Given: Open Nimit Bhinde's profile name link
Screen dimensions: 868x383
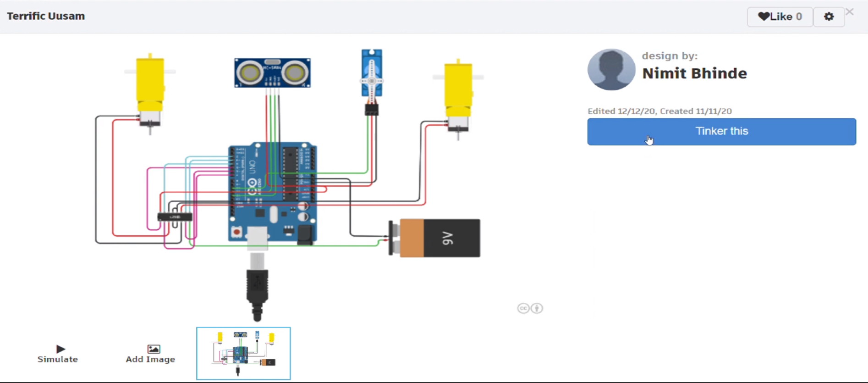Looking at the screenshot, I should (694, 73).
